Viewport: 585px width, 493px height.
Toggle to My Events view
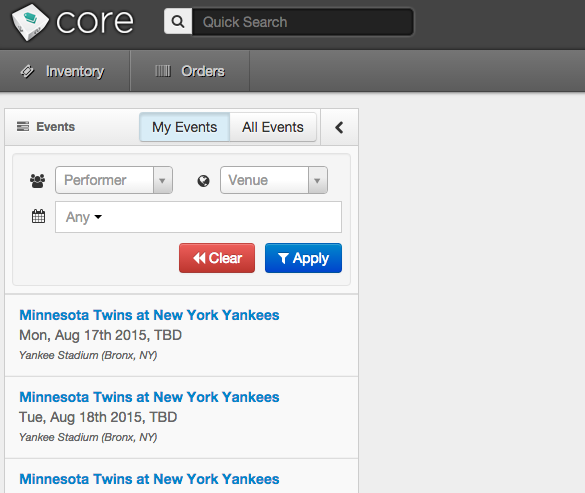(184, 127)
